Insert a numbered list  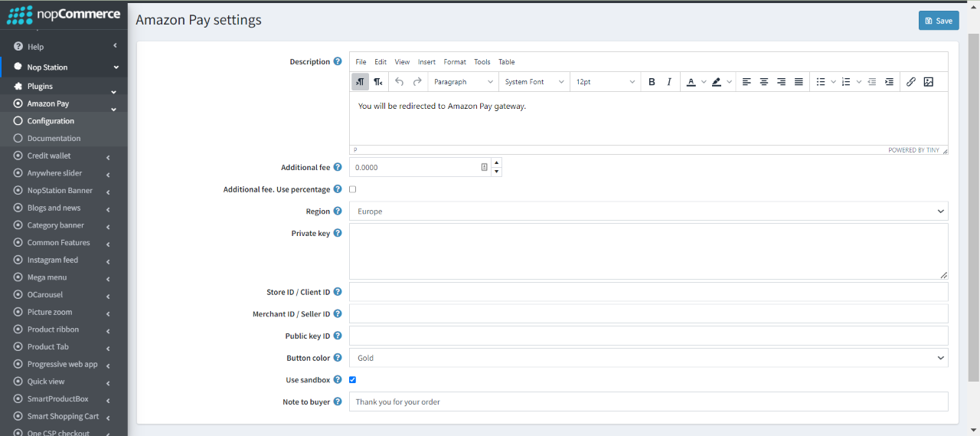click(x=846, y=82)
